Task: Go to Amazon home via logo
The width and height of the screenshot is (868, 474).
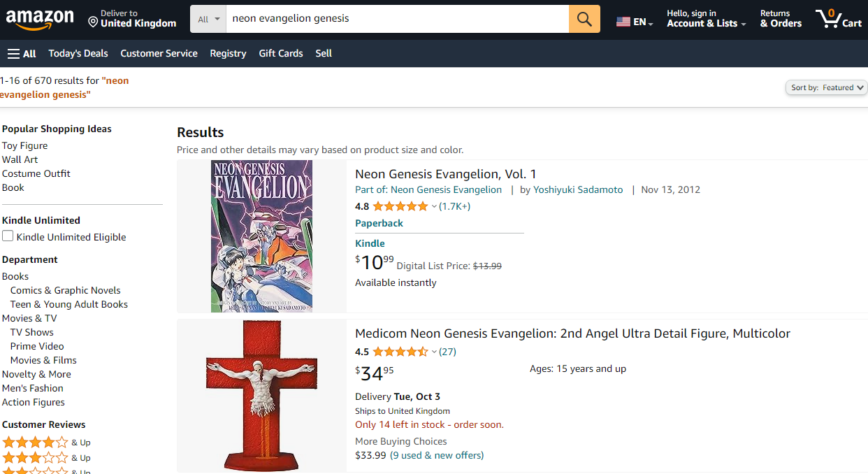Action: point(40,20)
